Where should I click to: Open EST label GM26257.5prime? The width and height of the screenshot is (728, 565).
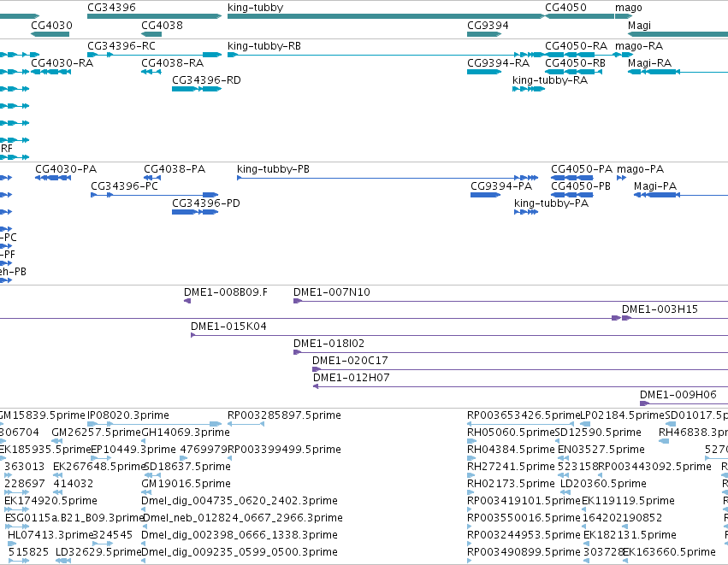point(96,433)
